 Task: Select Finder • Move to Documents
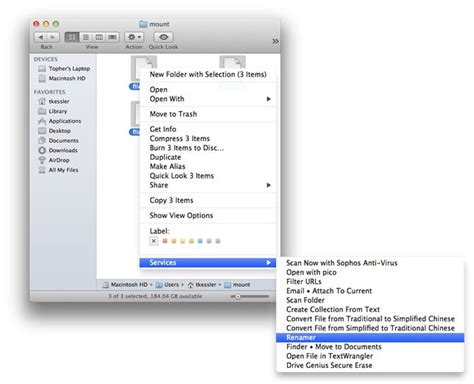[x=370, y=347]
